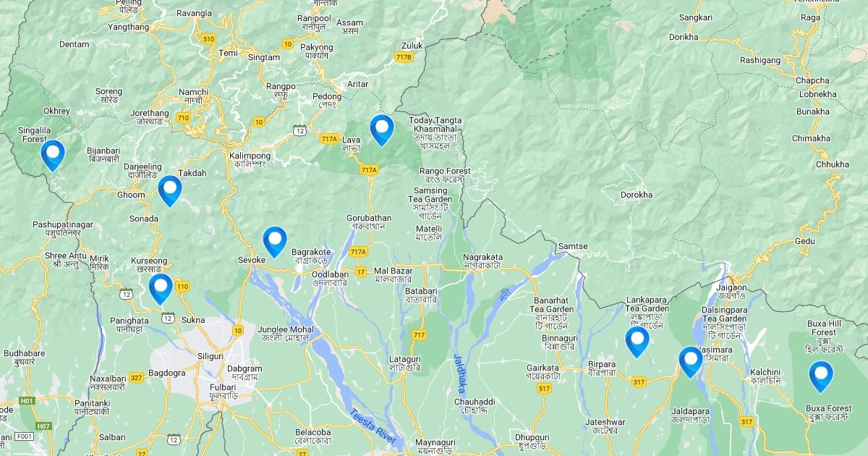Viewport: 868px width, 456px height.
Task: Click the marker near Hasimara
Action: (x=691, y=362)
